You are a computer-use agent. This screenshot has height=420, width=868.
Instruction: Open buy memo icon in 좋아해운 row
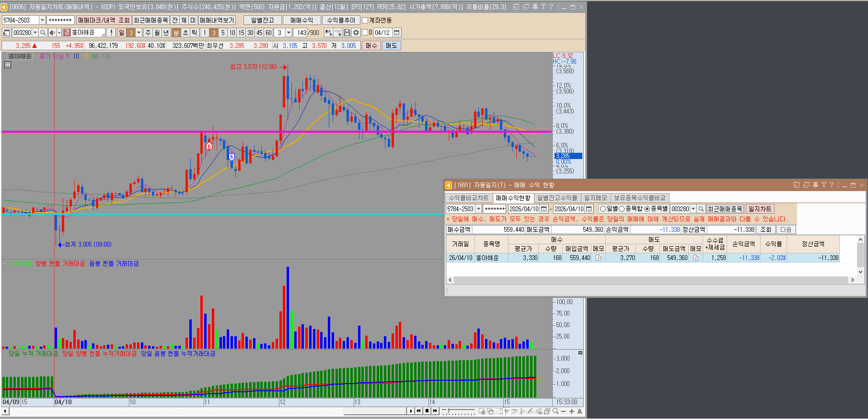pos(598,258)
